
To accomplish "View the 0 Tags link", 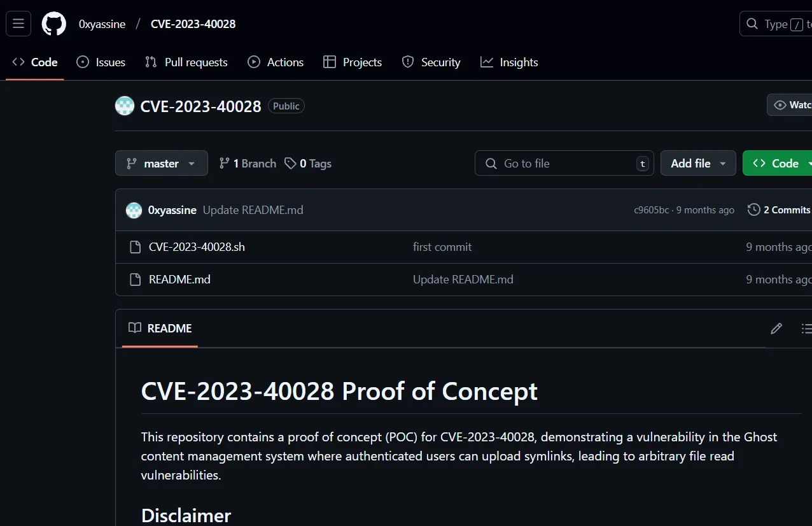I will click(308, 164).
